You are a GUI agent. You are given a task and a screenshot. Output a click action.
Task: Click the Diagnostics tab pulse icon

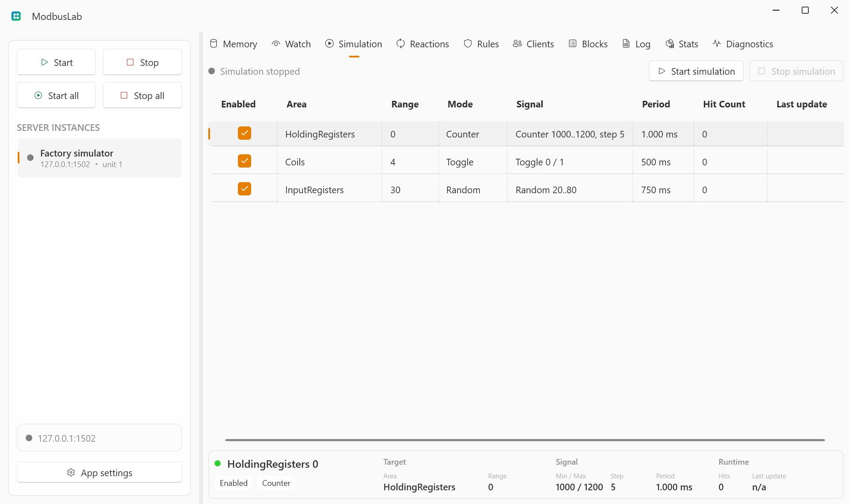click(717, 44)
